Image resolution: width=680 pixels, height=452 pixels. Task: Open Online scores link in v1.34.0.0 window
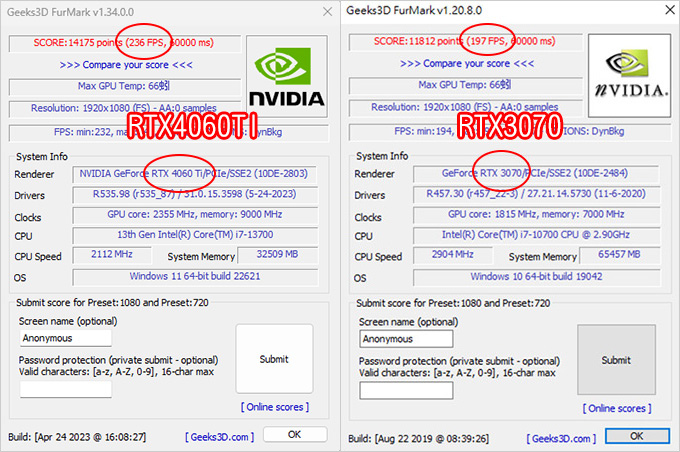[x=275, y=407]
